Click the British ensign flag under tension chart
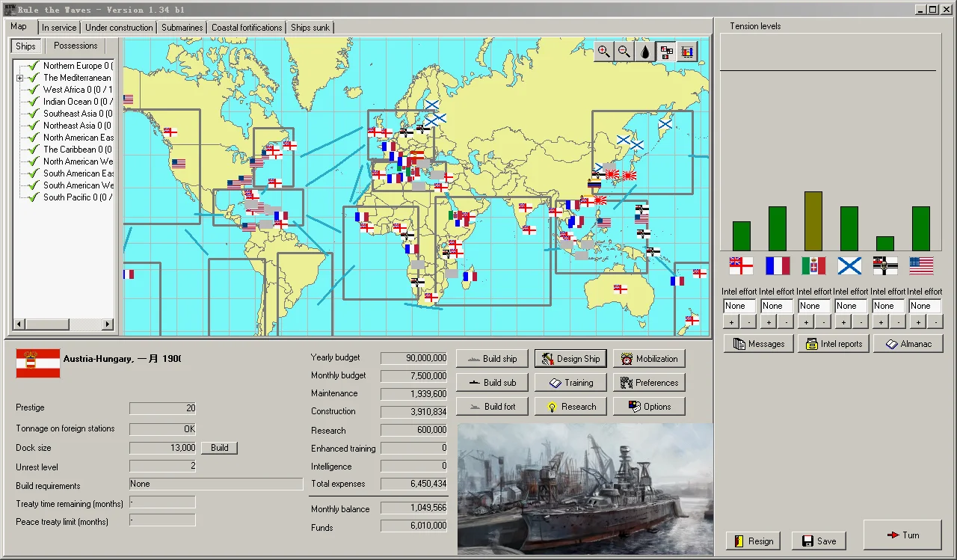The width and height of the screenshot is (957, 560). tap(742, 265)
